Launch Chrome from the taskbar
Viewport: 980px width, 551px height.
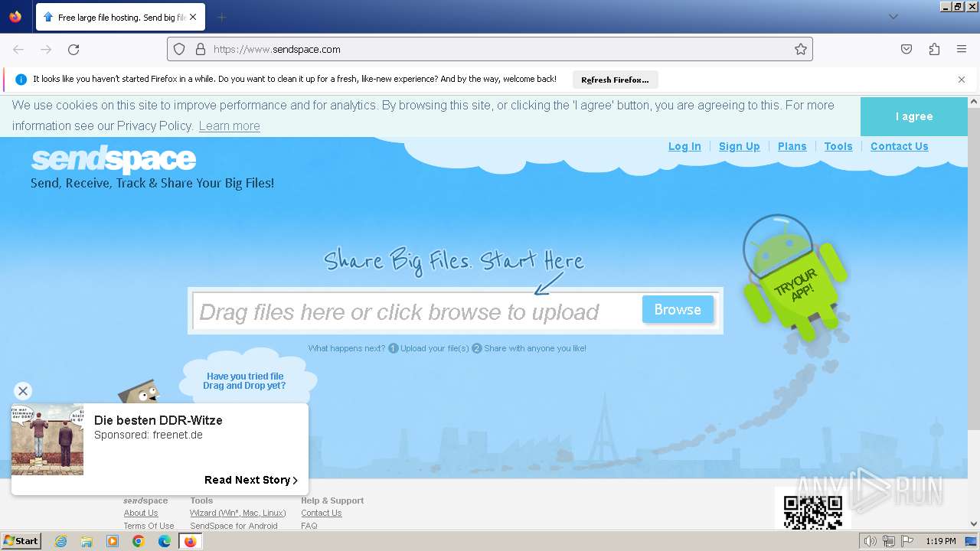coord(139,541)
